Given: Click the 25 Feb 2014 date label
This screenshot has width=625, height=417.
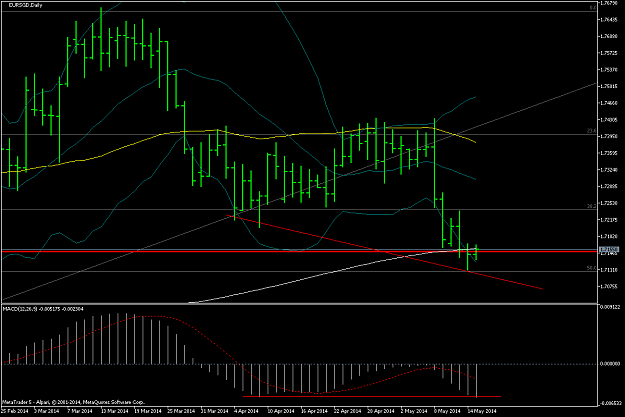Looking at the screenshot, I should coord(15,411).
